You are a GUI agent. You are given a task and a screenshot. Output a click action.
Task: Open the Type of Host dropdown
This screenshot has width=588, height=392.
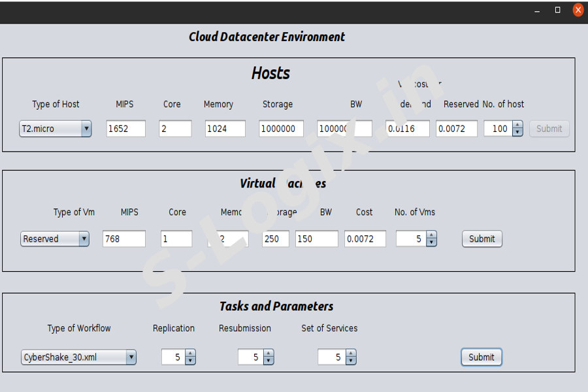(55, 129)
